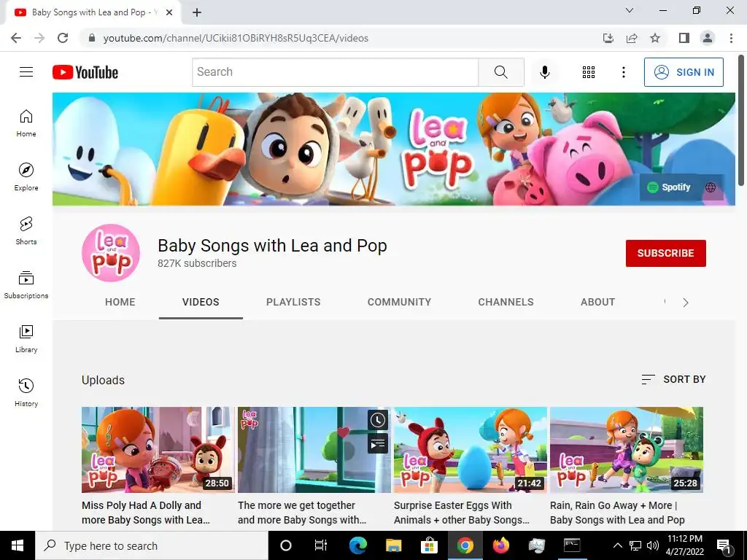Open History in the left sidebar

click(26, 392)
